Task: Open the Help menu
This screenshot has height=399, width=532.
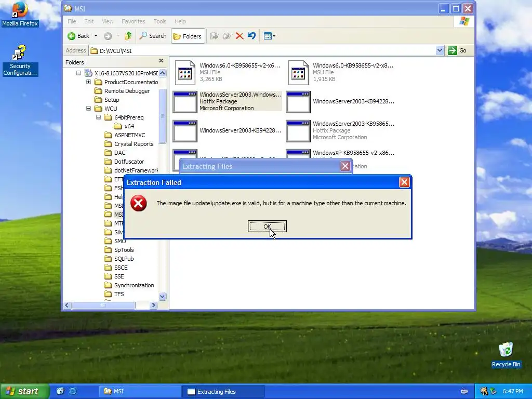Action: coord(180,21)
